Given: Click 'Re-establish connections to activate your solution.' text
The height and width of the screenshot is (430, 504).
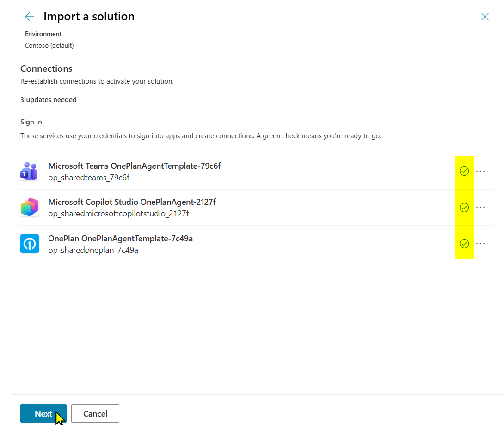Looking at the screenshot, I should (x=97, y=81).
